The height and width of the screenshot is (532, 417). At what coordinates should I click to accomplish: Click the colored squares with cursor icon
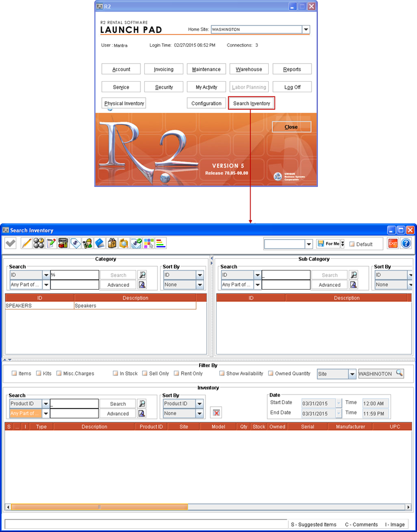point(148,243)
